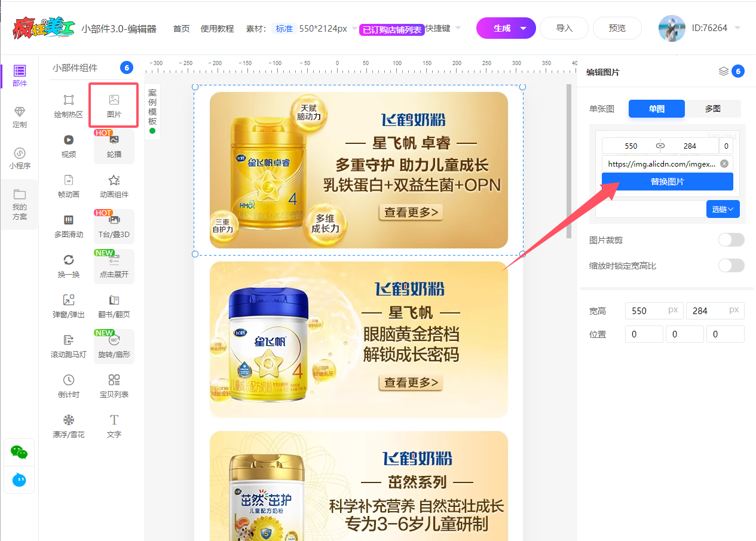Viewport: 756px width, 541px height.
Task: Edit the width value in 宽高 row
Action: point(654,311)
